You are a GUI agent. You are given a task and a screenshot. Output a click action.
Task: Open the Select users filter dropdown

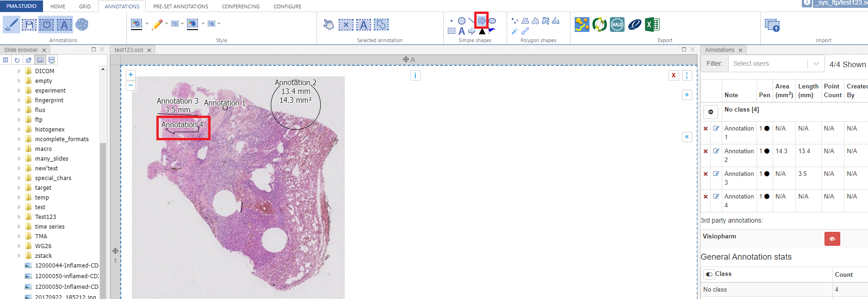point(816,63)
